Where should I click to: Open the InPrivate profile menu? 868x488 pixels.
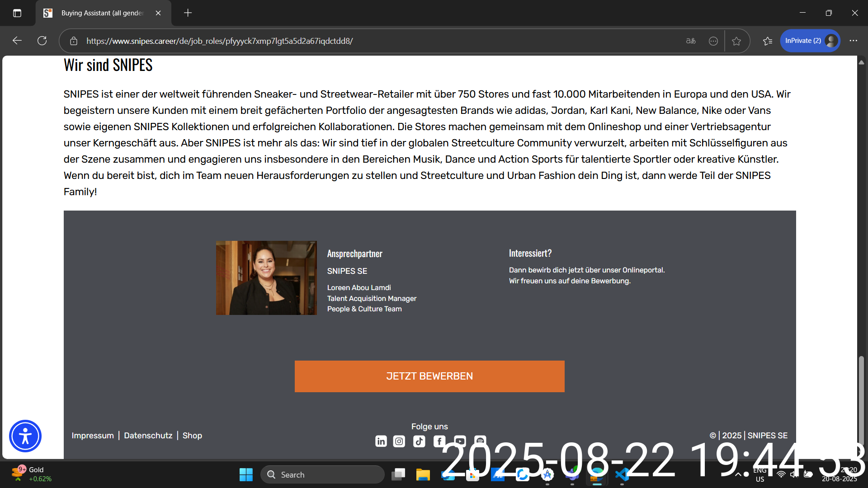[x=810, y=41]
